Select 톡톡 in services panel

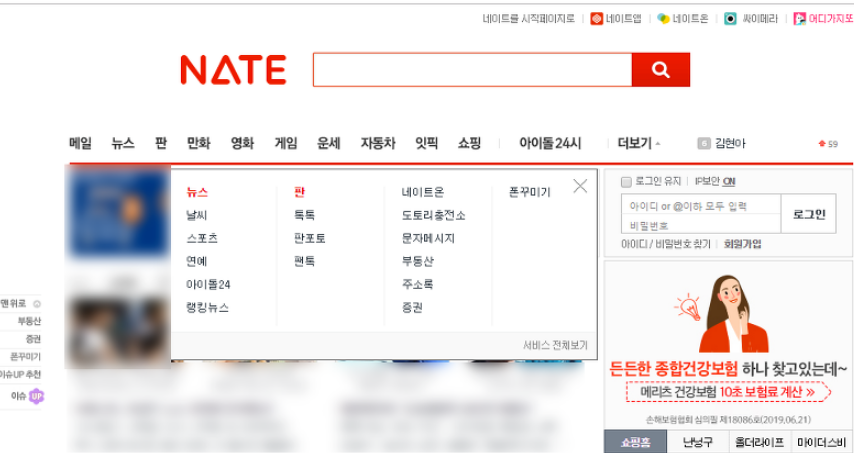tap(304, 215)
